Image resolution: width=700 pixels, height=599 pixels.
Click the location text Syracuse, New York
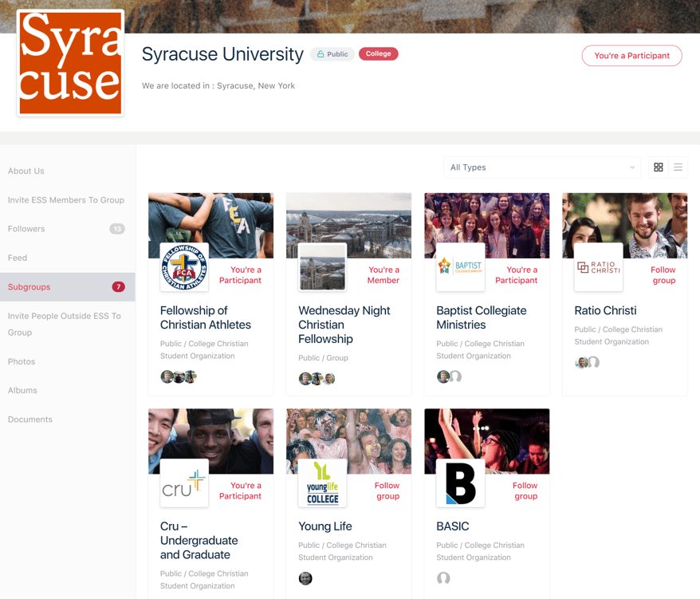[256, 86]
